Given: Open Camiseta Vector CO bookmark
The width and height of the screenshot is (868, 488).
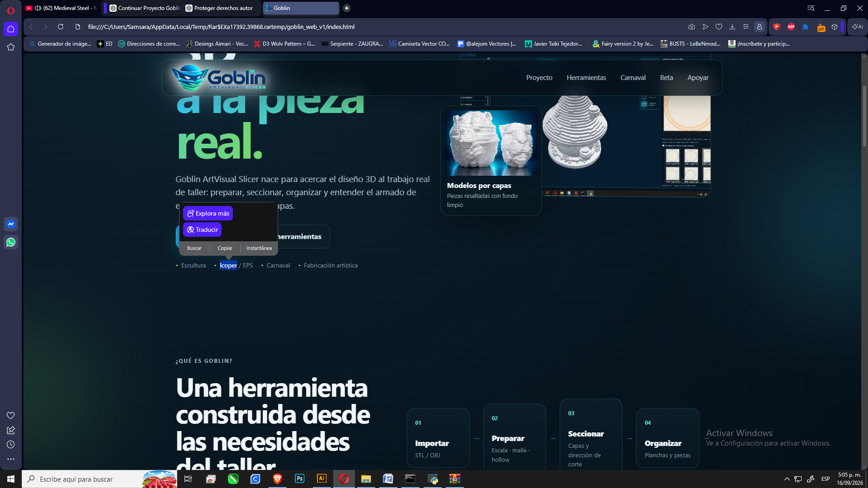Looking at the screenshot, I should (x=420, y=44).
